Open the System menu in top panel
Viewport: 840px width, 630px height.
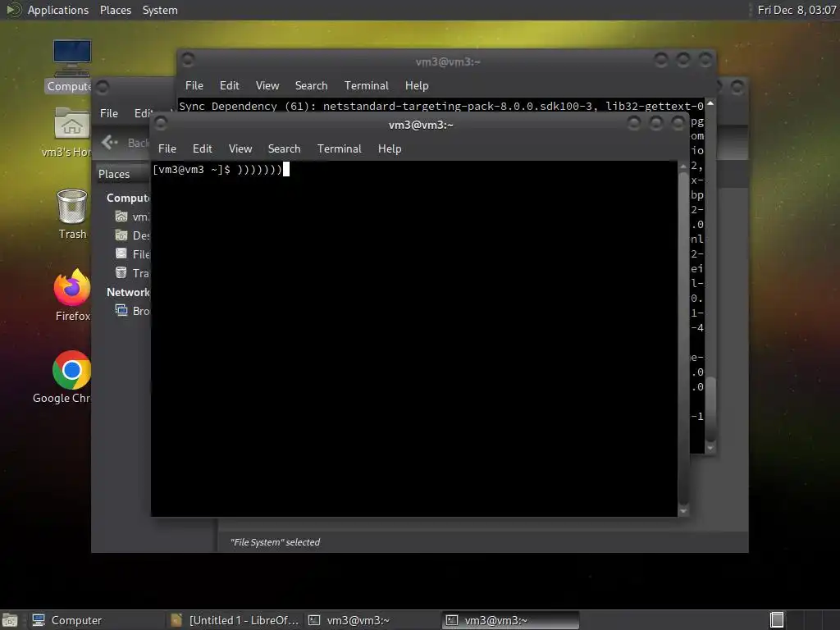(x=160, y=10)
